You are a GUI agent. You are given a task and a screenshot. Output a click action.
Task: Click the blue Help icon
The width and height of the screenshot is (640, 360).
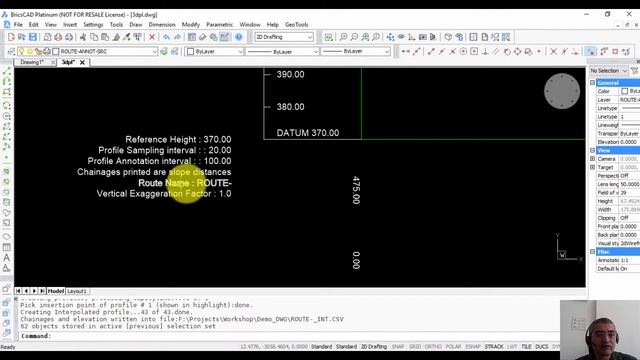click(x=239, y=37)
